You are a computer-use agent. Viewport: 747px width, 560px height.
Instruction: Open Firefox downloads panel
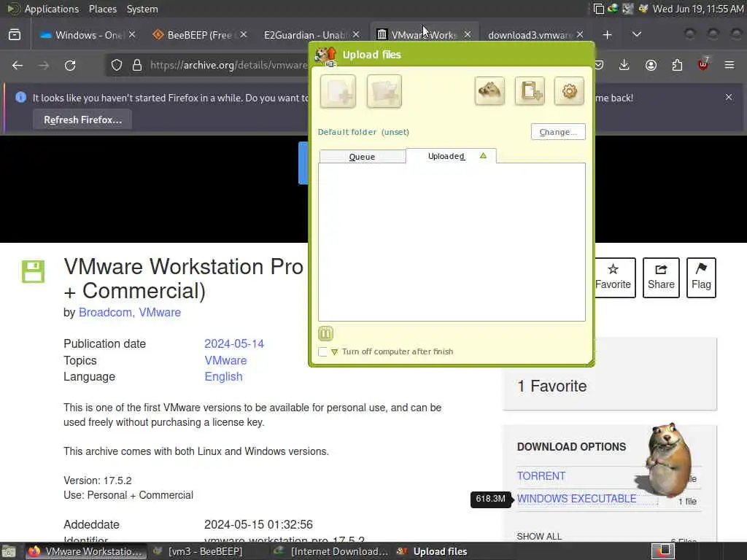coord(624,65)
